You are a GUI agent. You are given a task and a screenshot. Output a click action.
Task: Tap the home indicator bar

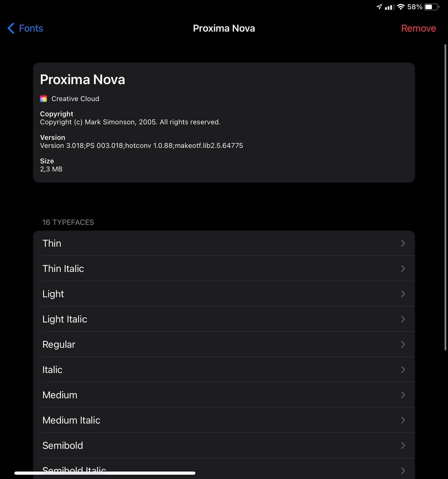coord(105,473)
